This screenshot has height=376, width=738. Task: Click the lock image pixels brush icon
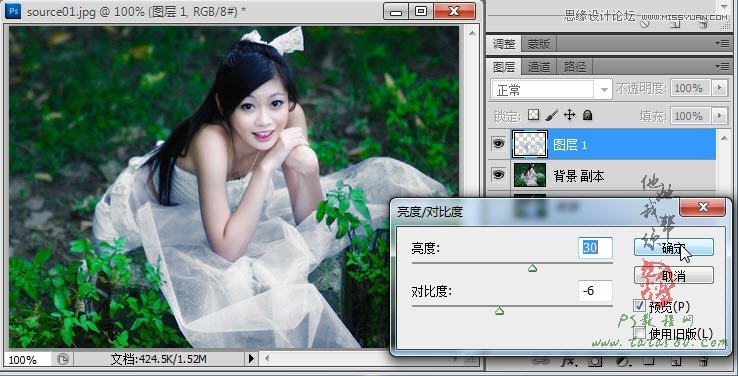(x=552, y=115)
